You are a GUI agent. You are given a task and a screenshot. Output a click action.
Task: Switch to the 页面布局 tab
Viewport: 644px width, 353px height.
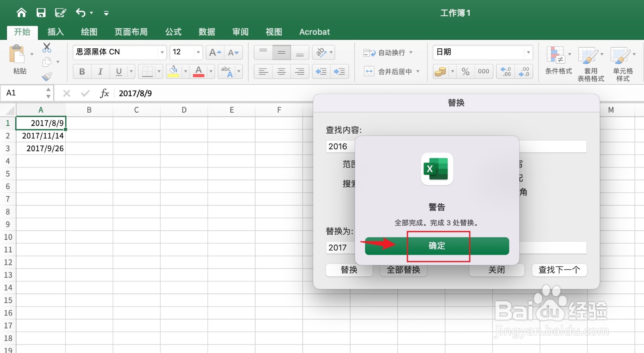(131, 32)
